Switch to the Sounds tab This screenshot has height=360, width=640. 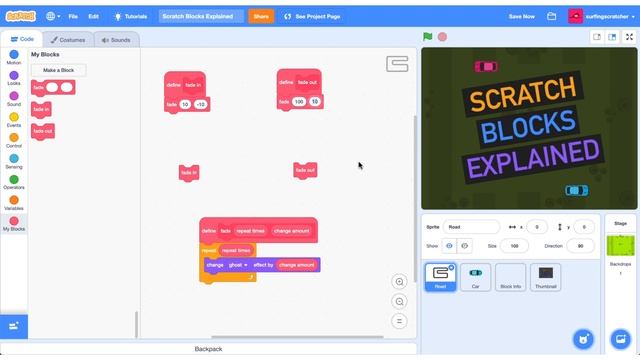pos(116,40)
